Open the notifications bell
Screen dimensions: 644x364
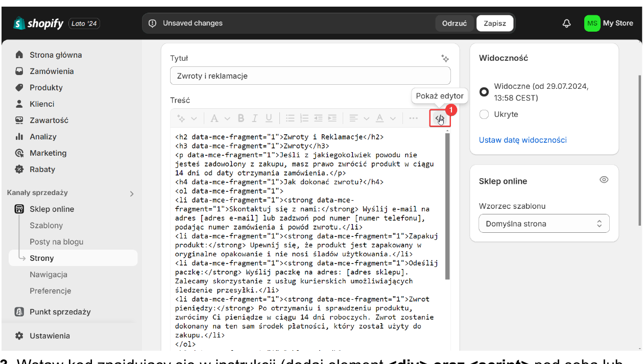click(x=566, y=23)
